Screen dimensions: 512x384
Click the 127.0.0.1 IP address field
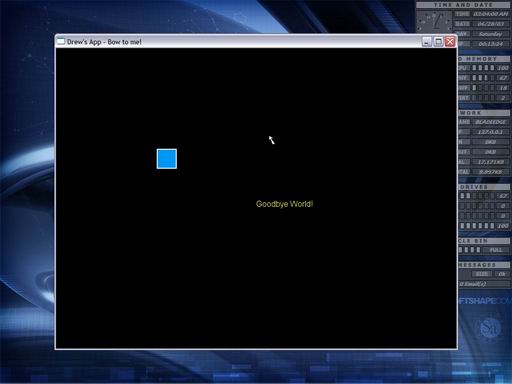[490, 132]
